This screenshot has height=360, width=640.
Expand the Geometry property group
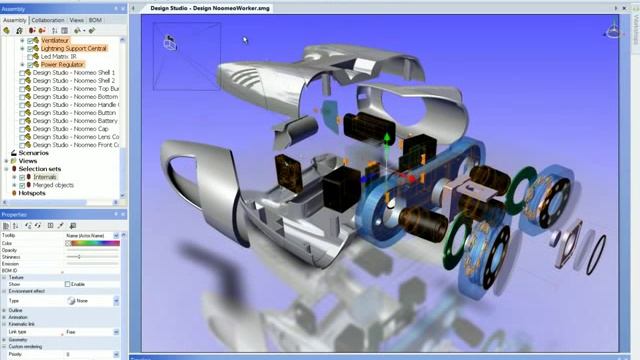pyautogui.click(x=4, y=340)
